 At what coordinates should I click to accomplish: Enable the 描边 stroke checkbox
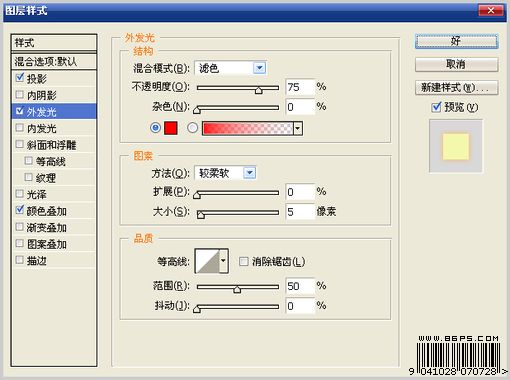(x=20, y=260)
